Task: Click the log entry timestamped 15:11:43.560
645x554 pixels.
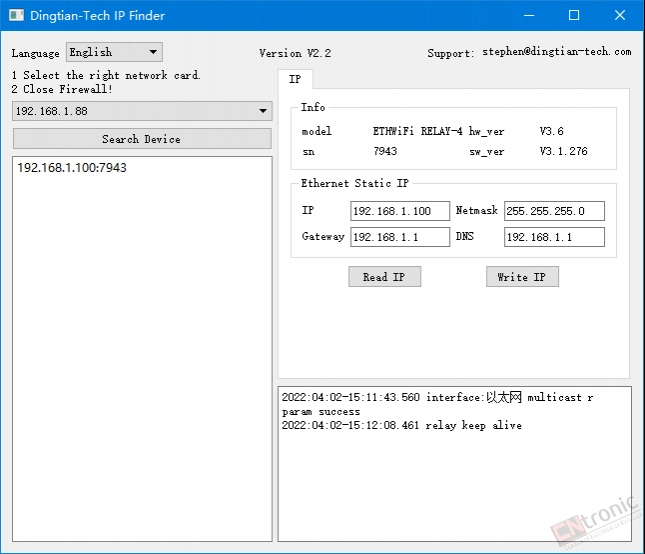Action: [437, 404]
